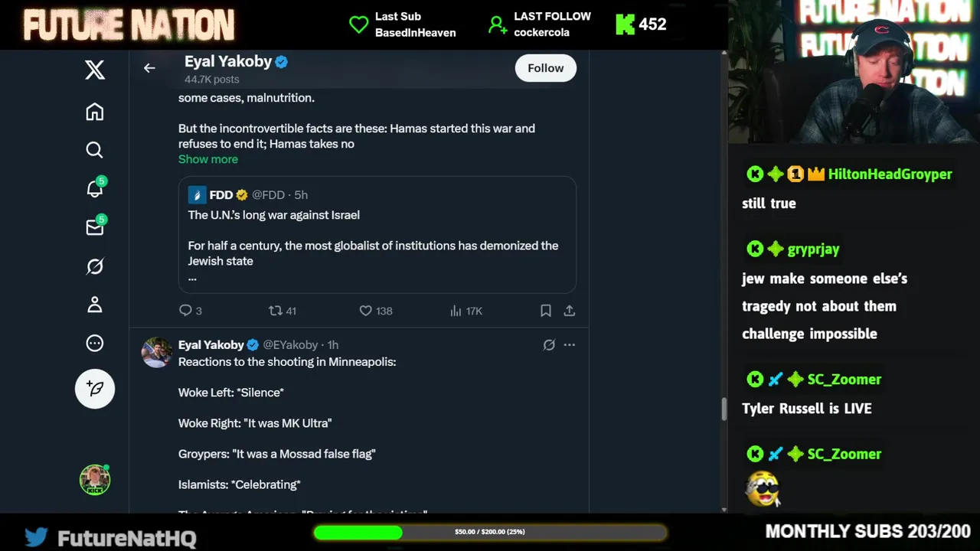Click BasedInHeaven last sub name
980x551 pixels.
pyautogui.click(x=416, y=33)
